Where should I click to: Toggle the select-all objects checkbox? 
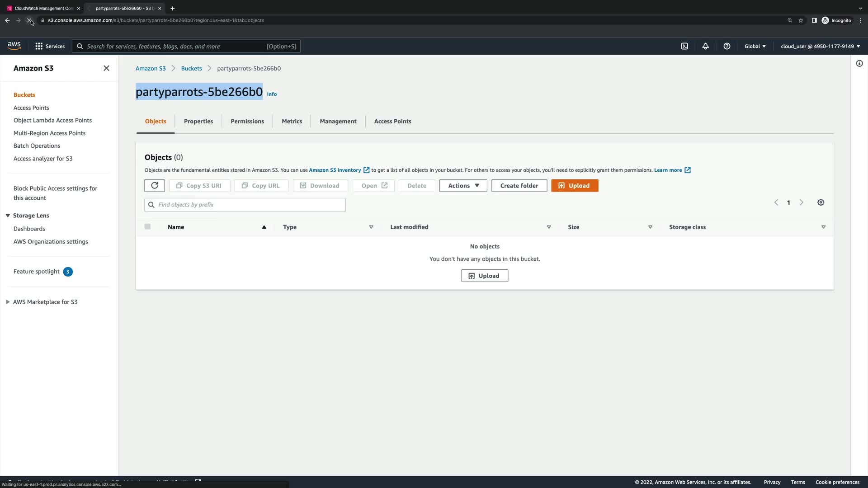tap(147, 227)
